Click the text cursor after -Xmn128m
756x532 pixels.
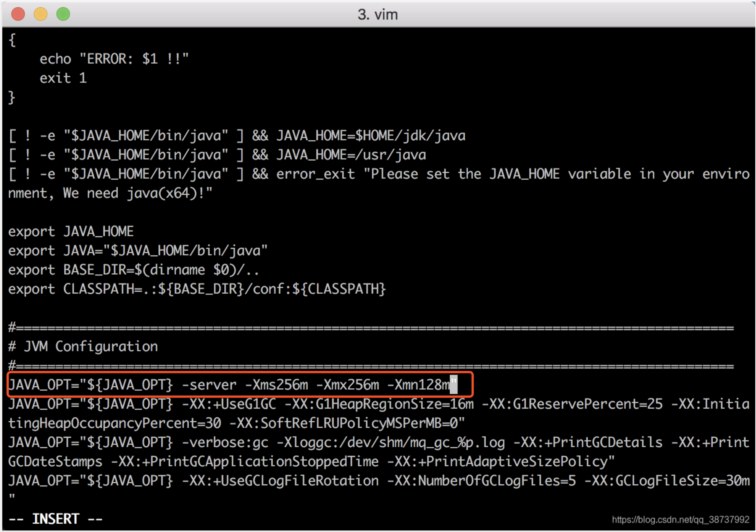tap(454, 384)
